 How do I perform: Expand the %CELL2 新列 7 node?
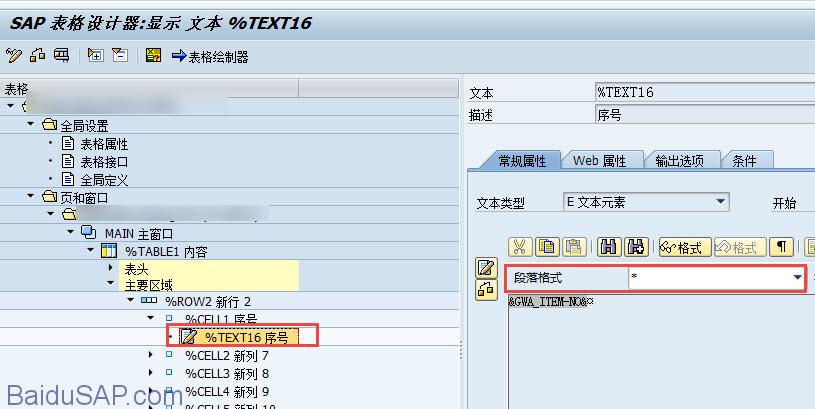[x=151, y=355]
